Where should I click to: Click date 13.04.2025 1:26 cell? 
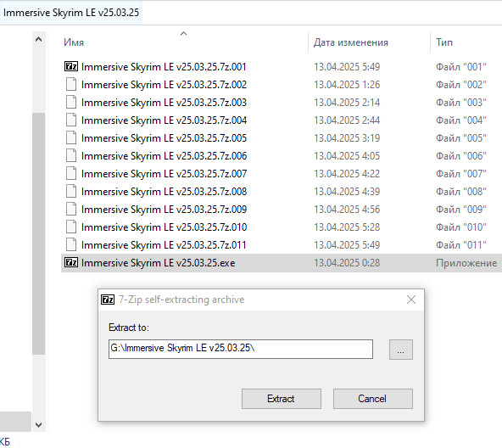click(347, 85)
